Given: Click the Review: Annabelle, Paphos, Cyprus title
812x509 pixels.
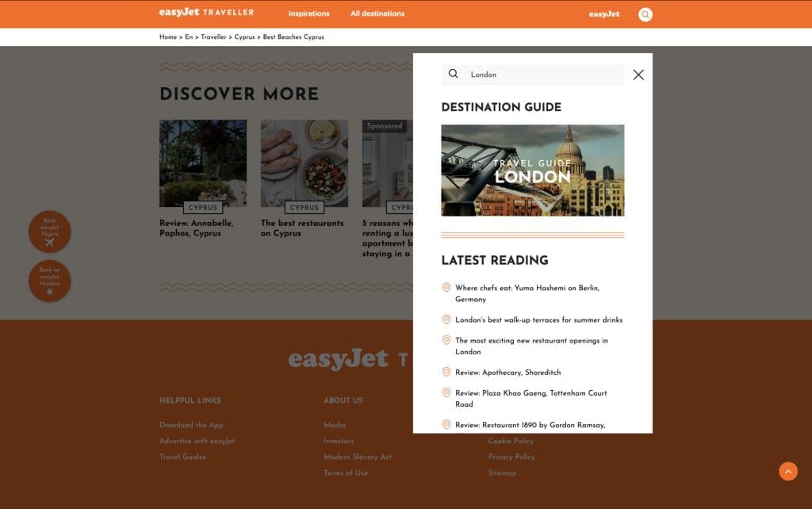Looking at the screenshot, I should pyautogui.click(x=197, y=228).
